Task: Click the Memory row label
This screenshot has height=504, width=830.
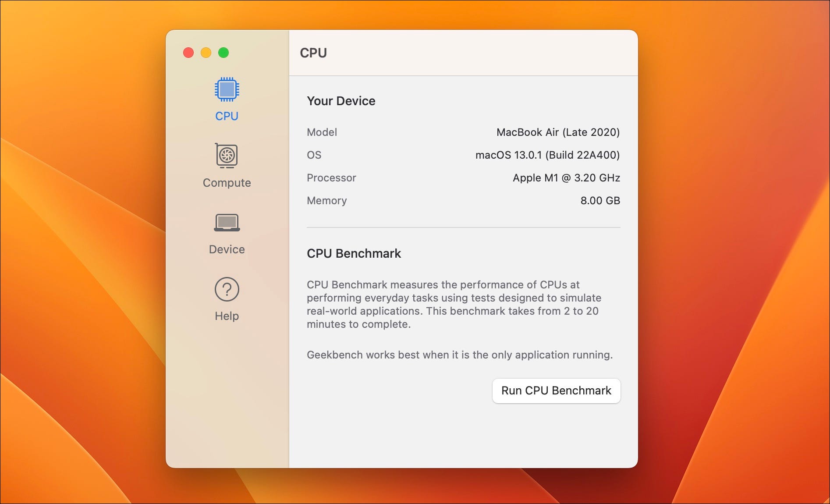Action: (x=326, y=201)
